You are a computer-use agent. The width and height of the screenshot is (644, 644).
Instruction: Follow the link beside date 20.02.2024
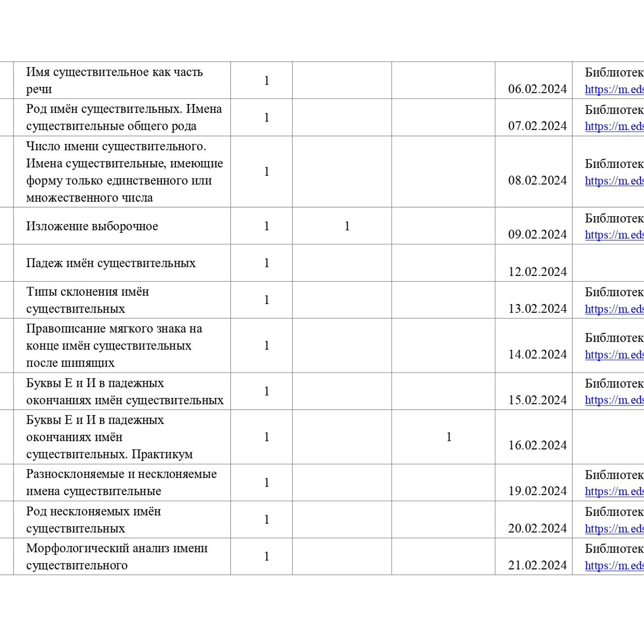[614, 529]
